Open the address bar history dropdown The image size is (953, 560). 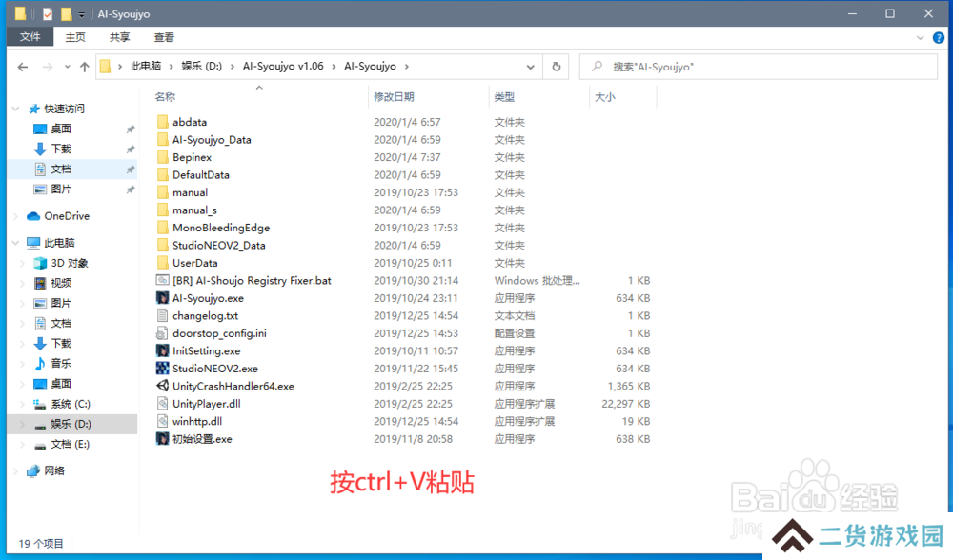(531, 67)
